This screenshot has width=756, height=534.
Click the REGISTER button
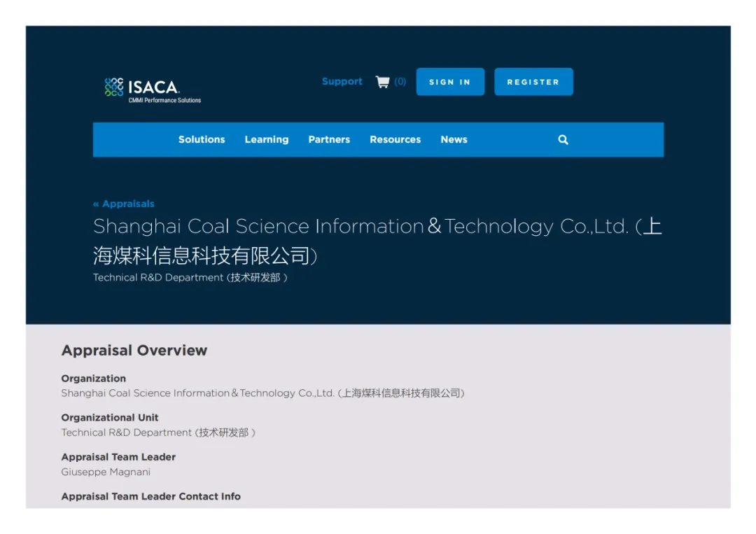(533, 82)
